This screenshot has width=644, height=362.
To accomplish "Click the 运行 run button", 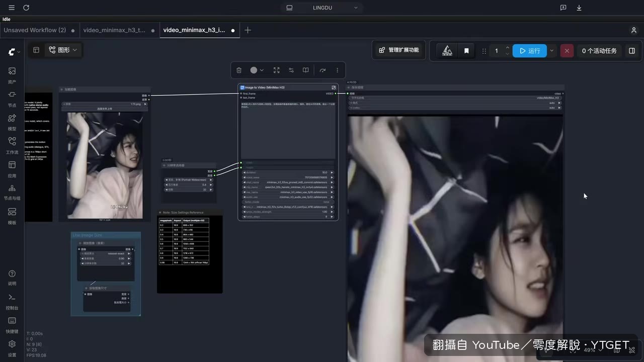I will pyautogui.click(x=530, y=51).
